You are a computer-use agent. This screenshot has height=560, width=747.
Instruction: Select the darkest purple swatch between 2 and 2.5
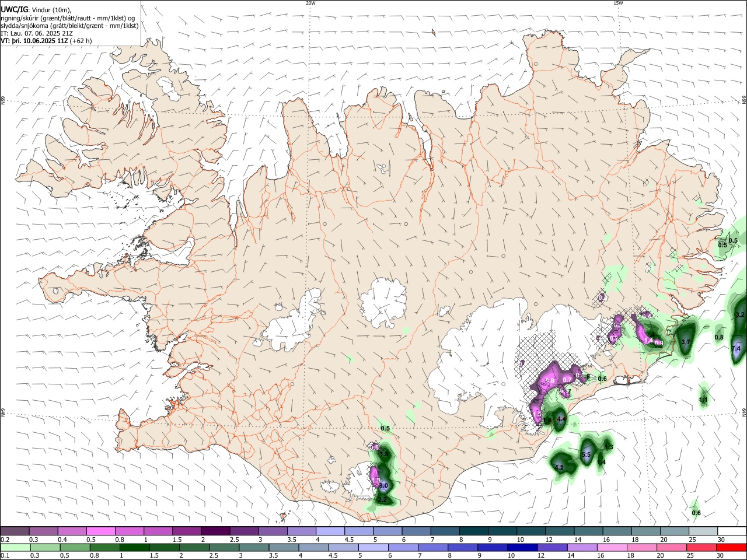point(215,531)
